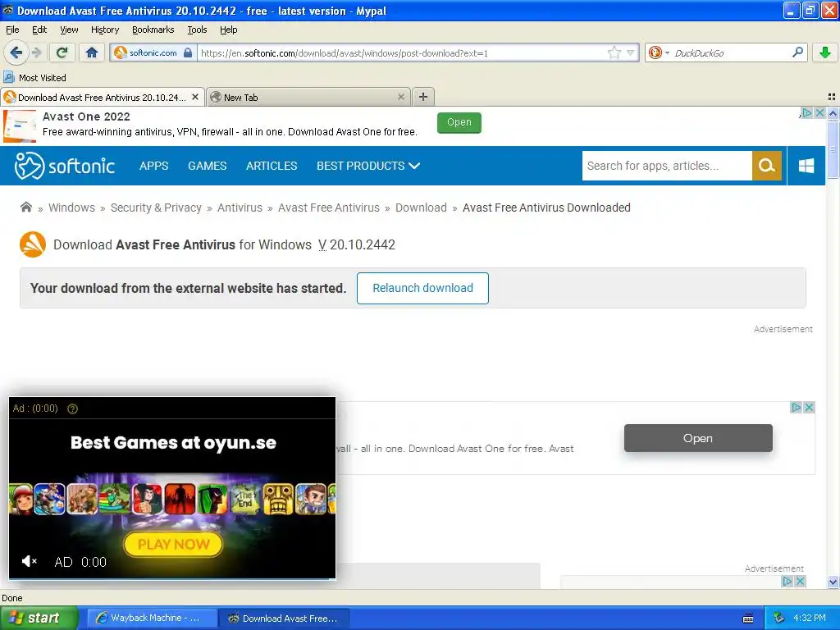Open the File menu
Image resolution: width=840 pixels, height=630 pixels.
[x=12, y=30]
